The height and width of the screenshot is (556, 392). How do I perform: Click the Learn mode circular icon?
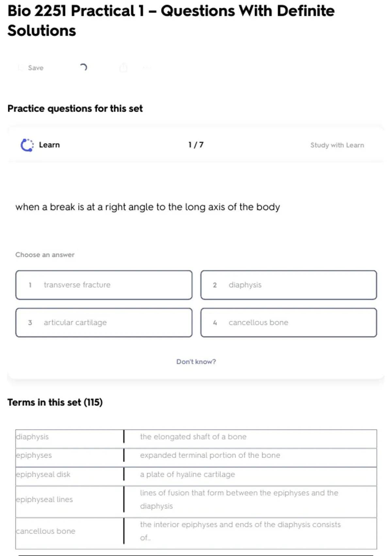(27, 145)
